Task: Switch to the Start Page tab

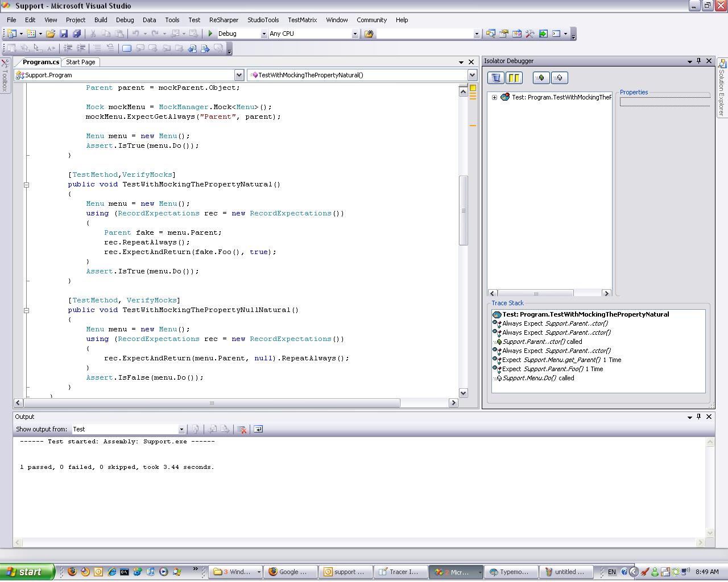Action: 81,62
